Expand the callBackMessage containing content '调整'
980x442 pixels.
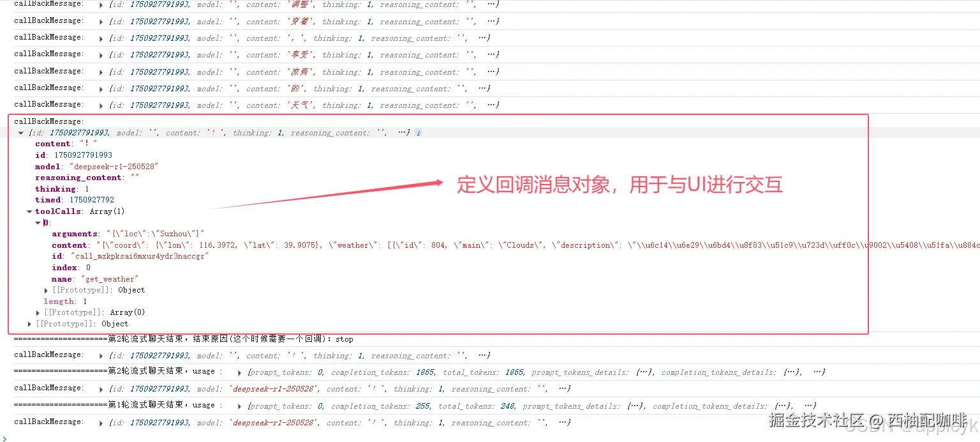click(x=101, y=4)
